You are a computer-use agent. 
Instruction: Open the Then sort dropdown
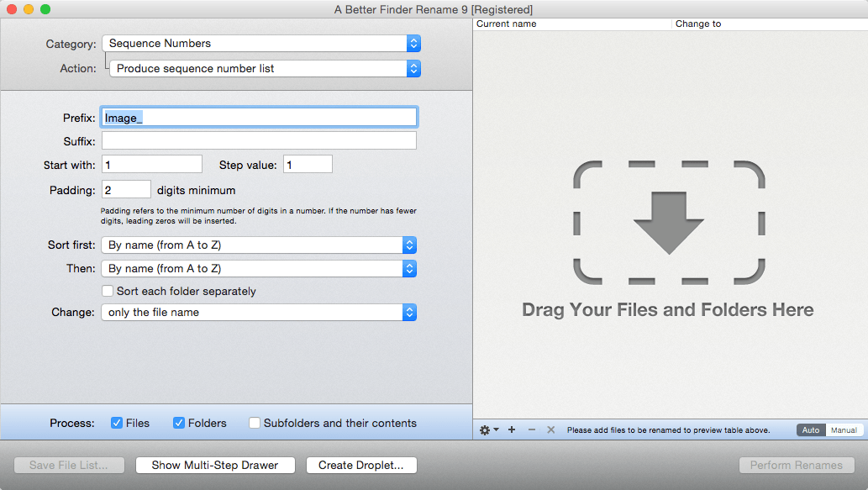259,268
